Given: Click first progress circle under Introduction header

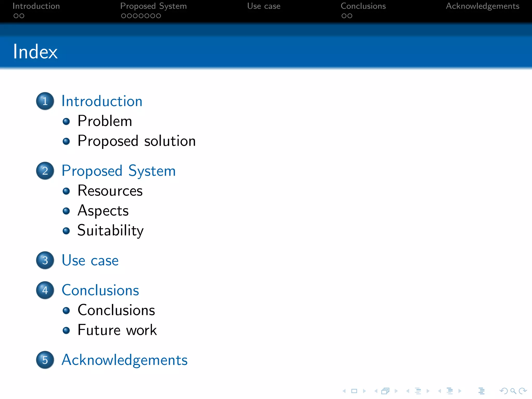Looking at the screenshot, I should (x=16, y=16).
